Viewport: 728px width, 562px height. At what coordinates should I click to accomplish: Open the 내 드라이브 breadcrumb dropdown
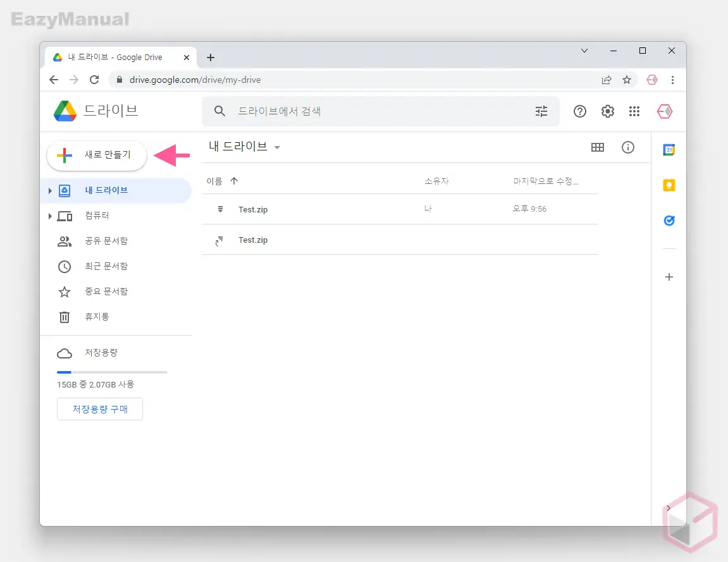[x=277, y=147]
